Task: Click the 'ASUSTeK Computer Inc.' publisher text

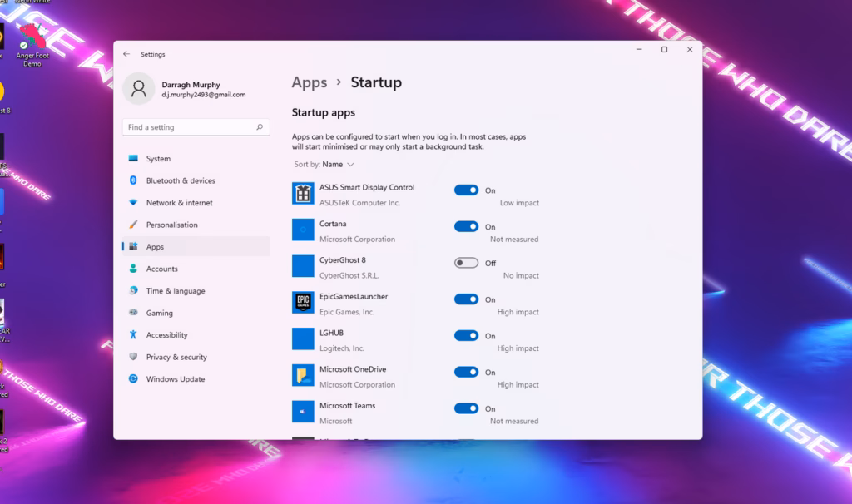Action: (x=359, y=203)
